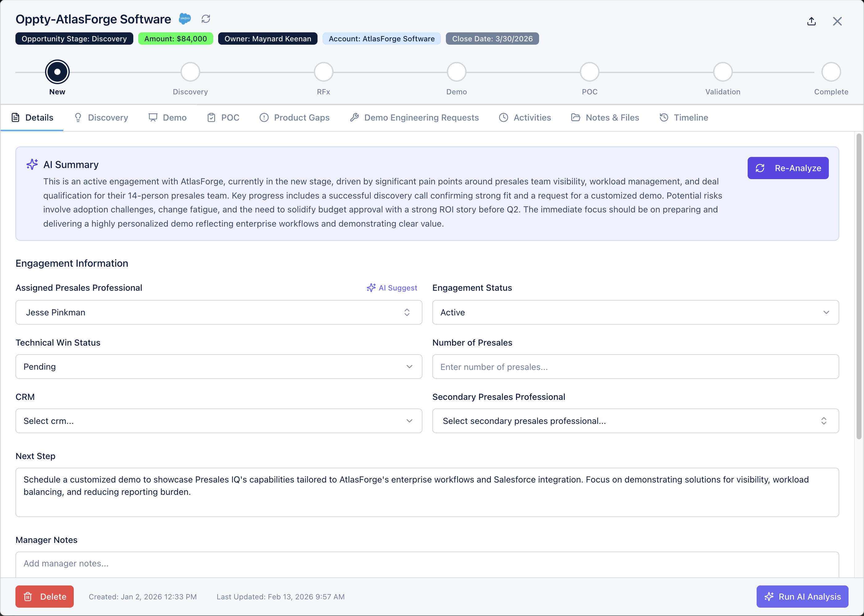The image size is (864, 616).
Task: Select the Complete stage circle
Action: pyautogui.click(x=831, y=72)
